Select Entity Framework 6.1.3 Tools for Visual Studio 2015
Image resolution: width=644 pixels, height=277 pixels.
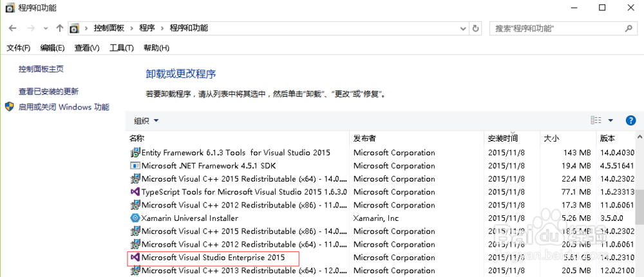click(x=236, y=153)
